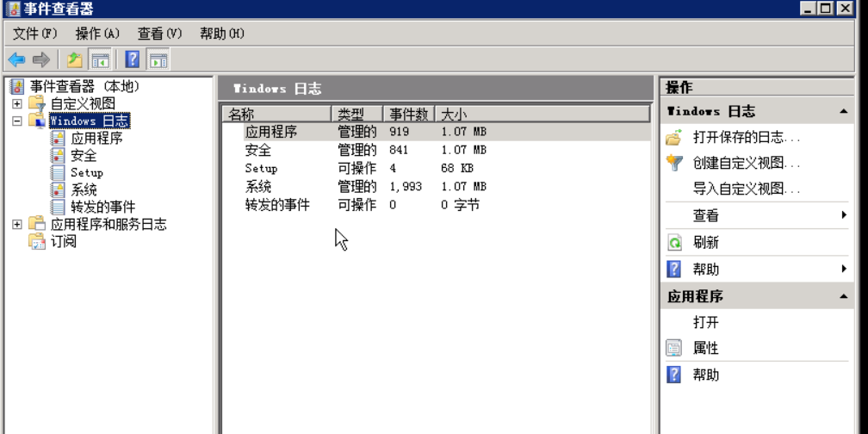Click the blue Help toolbar icon
Screen dimensions: 868x434
pyautogui.click(x=133, y=59)
